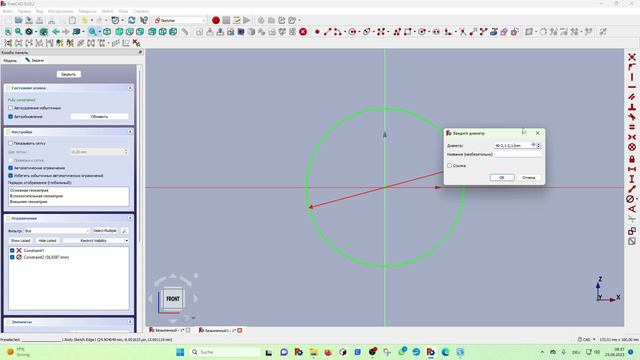
Task: Apply the Angle constraint from the right toolbar
Action: [632, 209]
